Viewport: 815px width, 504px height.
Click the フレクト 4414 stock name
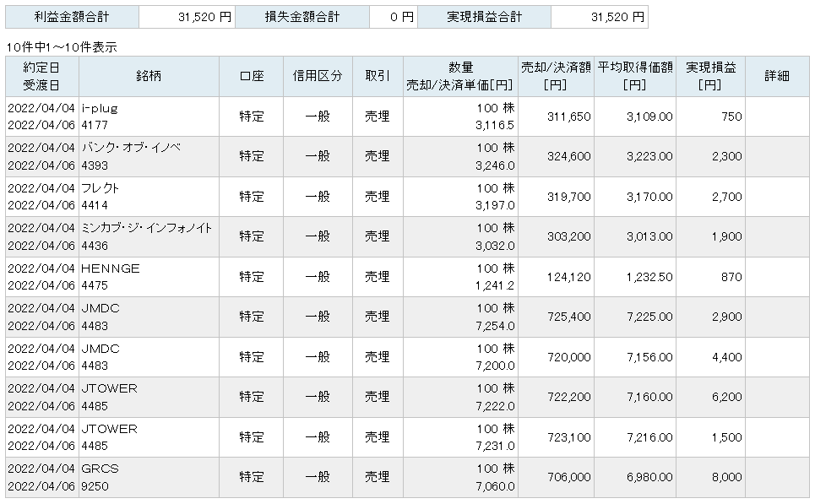[100, 197]
